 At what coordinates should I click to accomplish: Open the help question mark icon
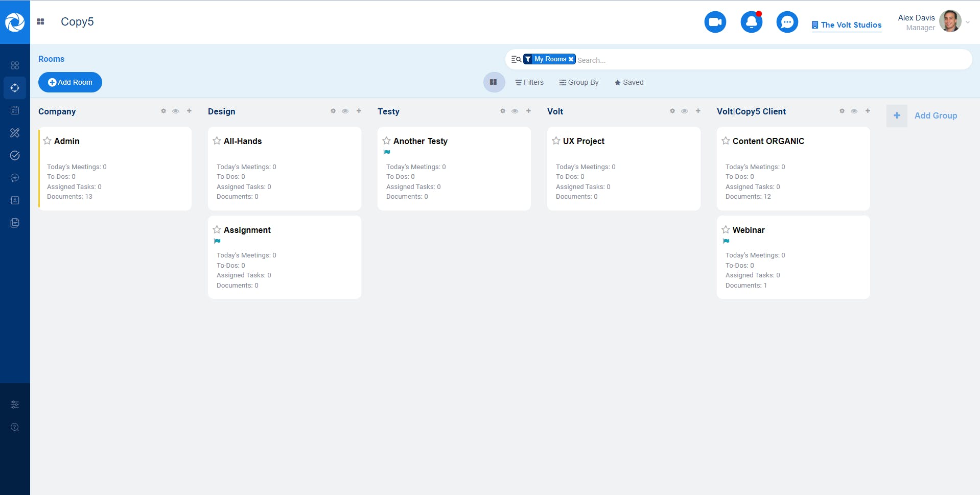point(15,427)
